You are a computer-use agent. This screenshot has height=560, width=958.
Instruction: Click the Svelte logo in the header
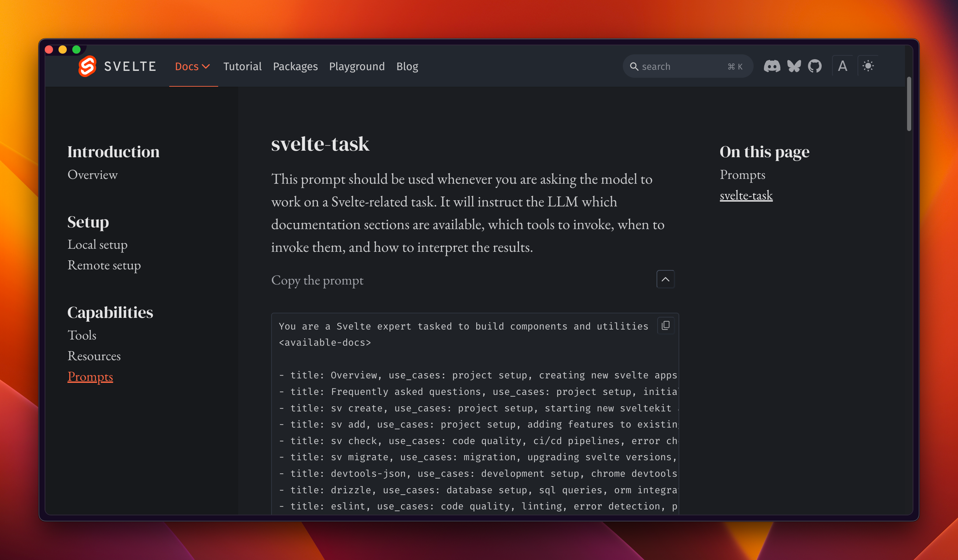pos(88,66)
